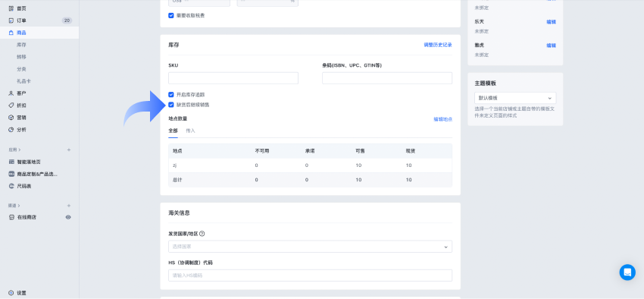Click the orders count badge 20
644x299 pixels.
pos(67,20)
